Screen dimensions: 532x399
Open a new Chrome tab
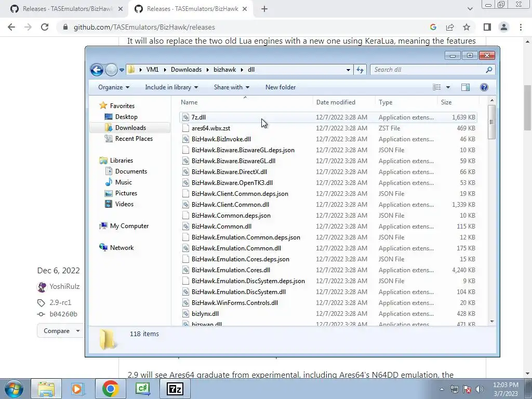pos(264,9)
